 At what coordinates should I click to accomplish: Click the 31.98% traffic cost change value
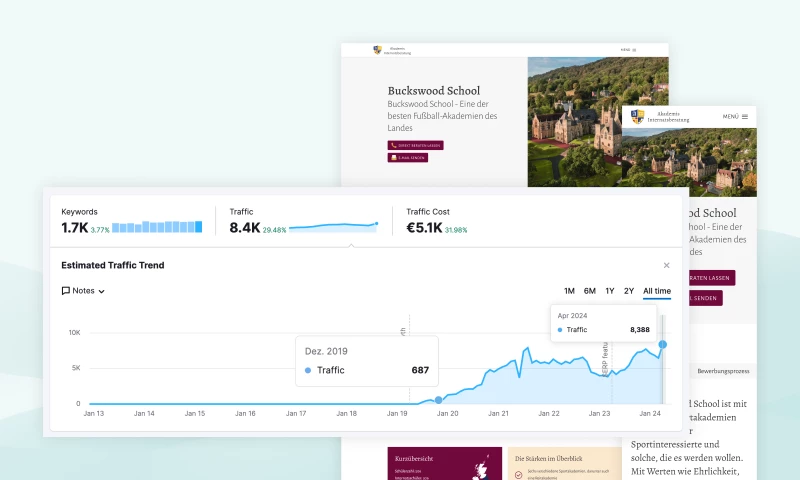point(456,230)
